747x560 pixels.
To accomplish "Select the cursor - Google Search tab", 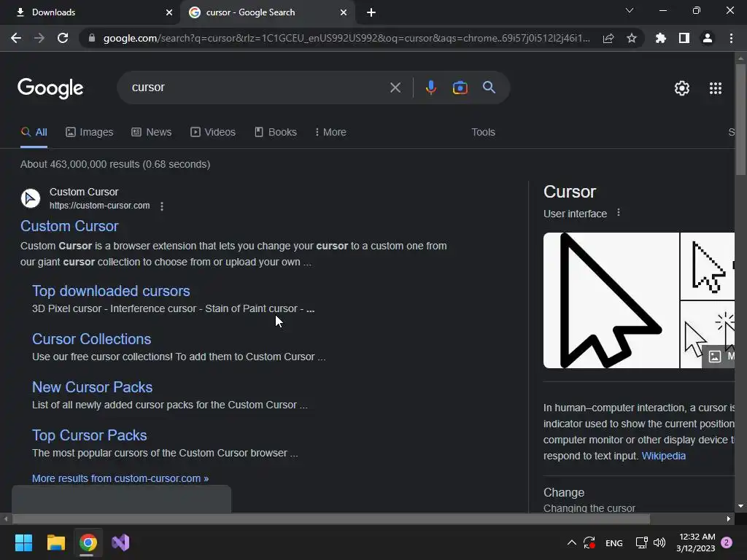I will pos(267,12).
